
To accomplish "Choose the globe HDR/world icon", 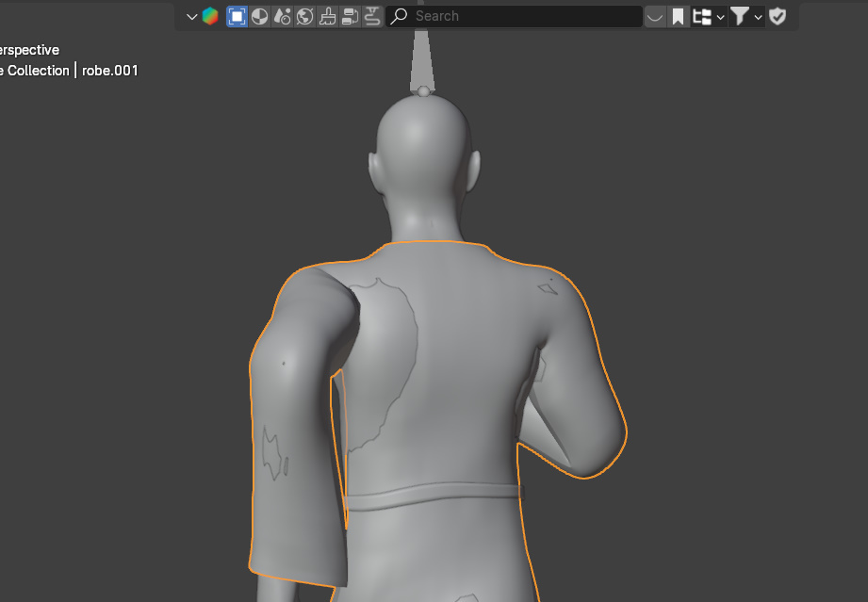I will [305, 17].
